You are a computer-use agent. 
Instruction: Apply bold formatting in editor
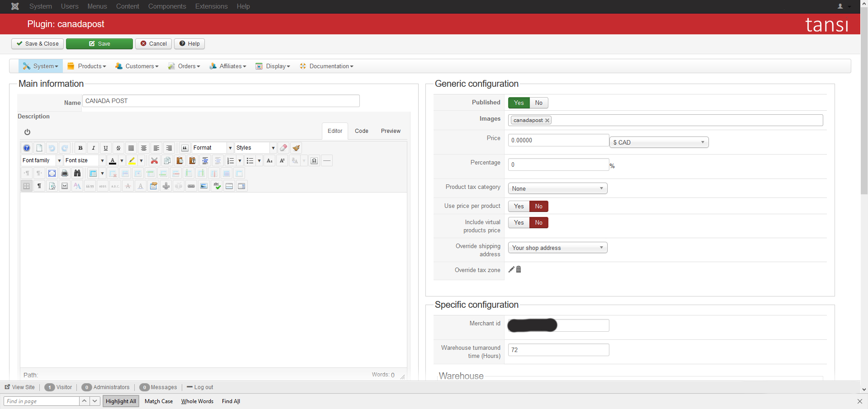tap(80, 148)
